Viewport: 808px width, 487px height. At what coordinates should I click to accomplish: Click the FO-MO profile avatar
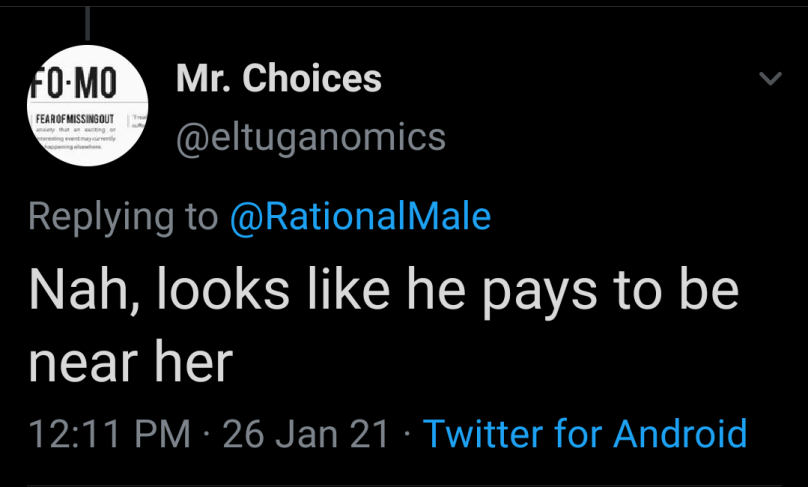click(88, 105)
